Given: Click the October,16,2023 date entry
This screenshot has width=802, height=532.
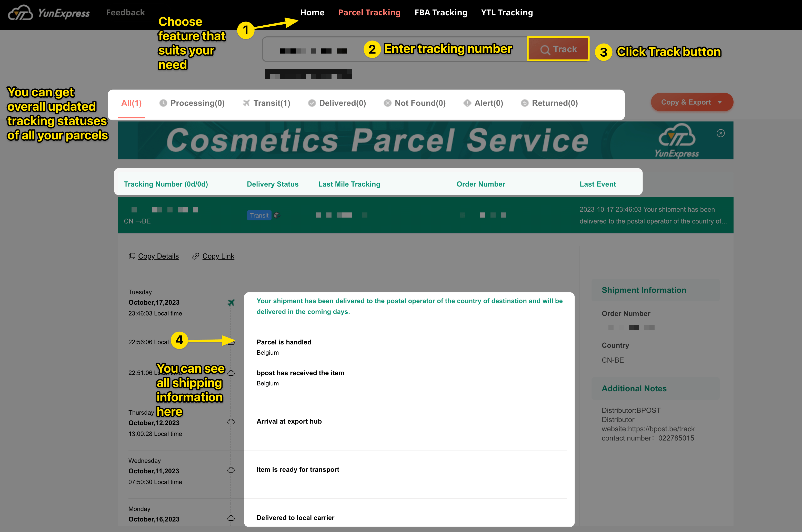Looking at the screenshot, I should click(x=154, y=519).
